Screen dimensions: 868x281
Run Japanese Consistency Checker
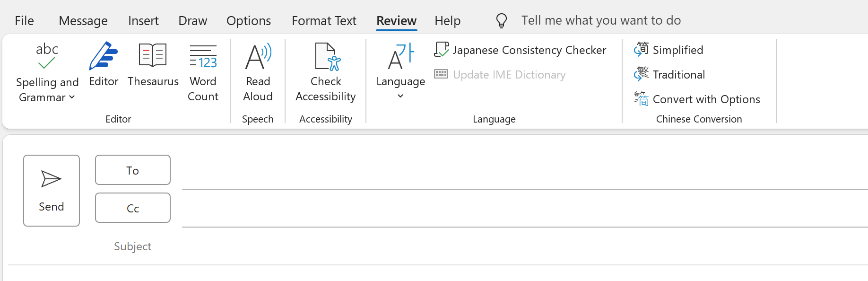[x=520, y=50]
